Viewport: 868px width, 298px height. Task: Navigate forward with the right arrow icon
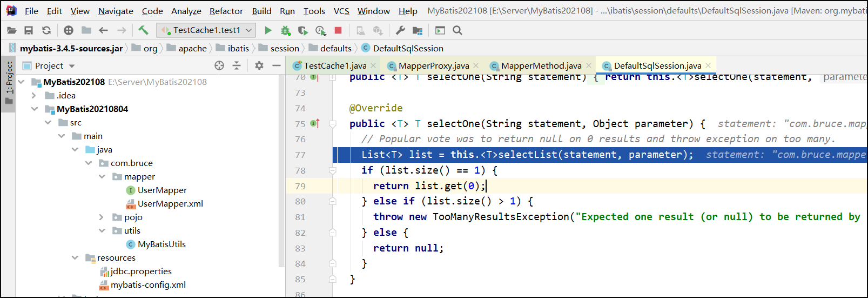[122, 30]
